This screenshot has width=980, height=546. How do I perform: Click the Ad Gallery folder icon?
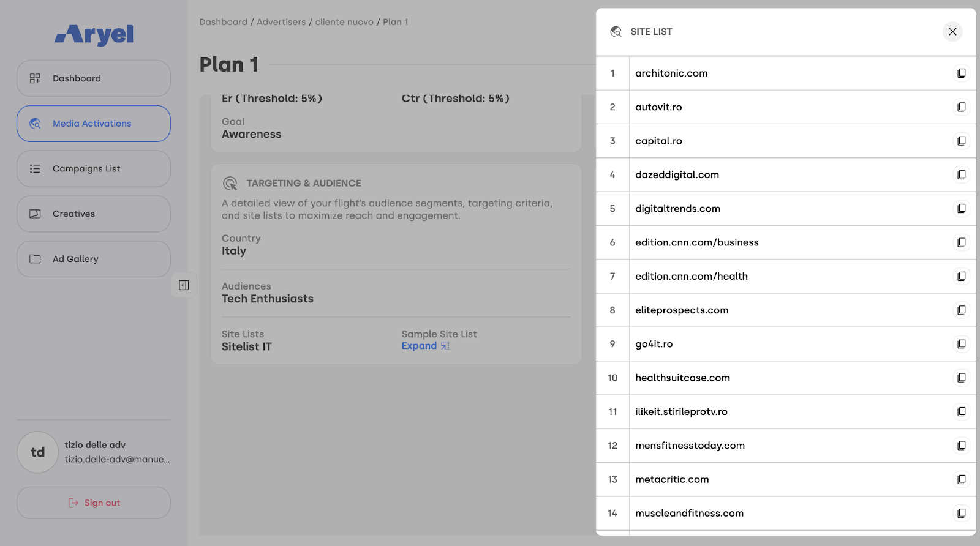click(x=35, y=259)
